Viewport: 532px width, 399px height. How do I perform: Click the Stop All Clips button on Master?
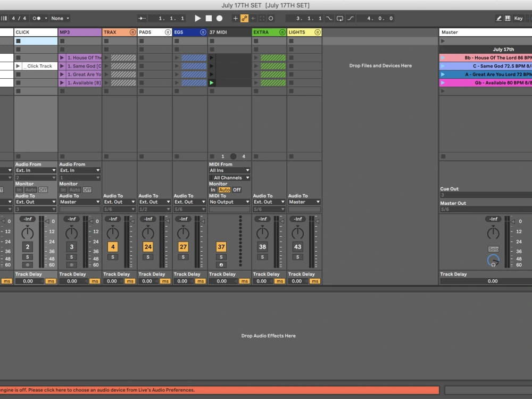point(443,156)
